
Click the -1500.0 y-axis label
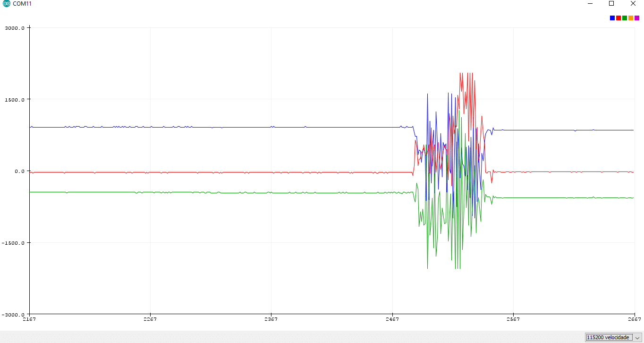pos(14,243)
